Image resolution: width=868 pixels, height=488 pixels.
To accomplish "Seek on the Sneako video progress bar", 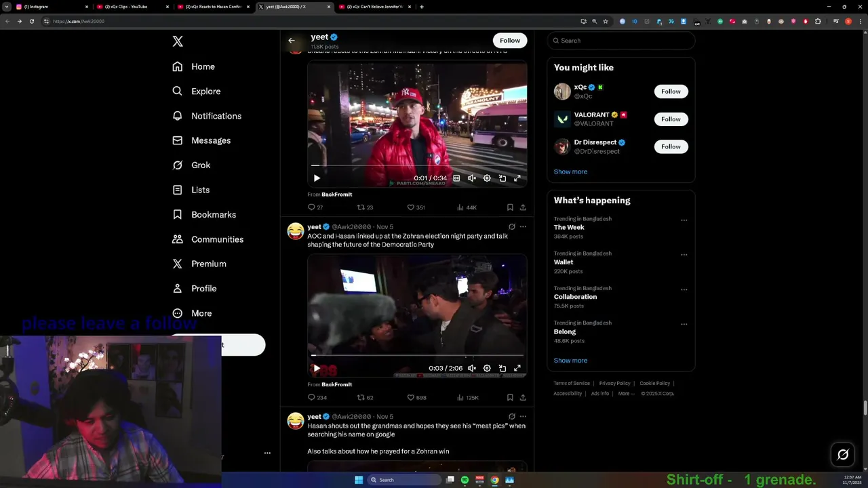I will click(x=417, y=165).
